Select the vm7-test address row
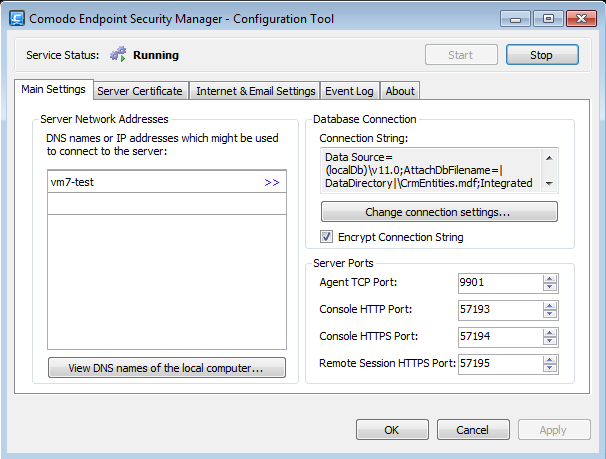606x459 pixels. click(x=167, y=182)
